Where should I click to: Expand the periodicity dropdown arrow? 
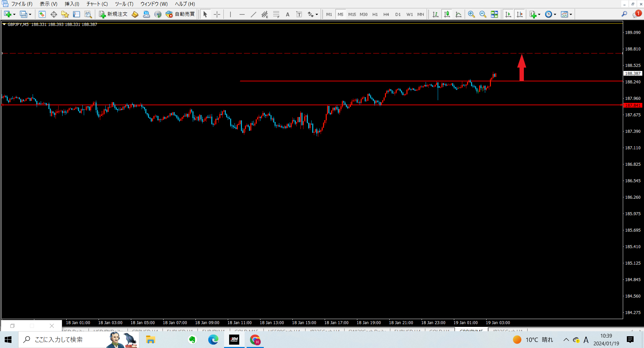coord(555,14)
